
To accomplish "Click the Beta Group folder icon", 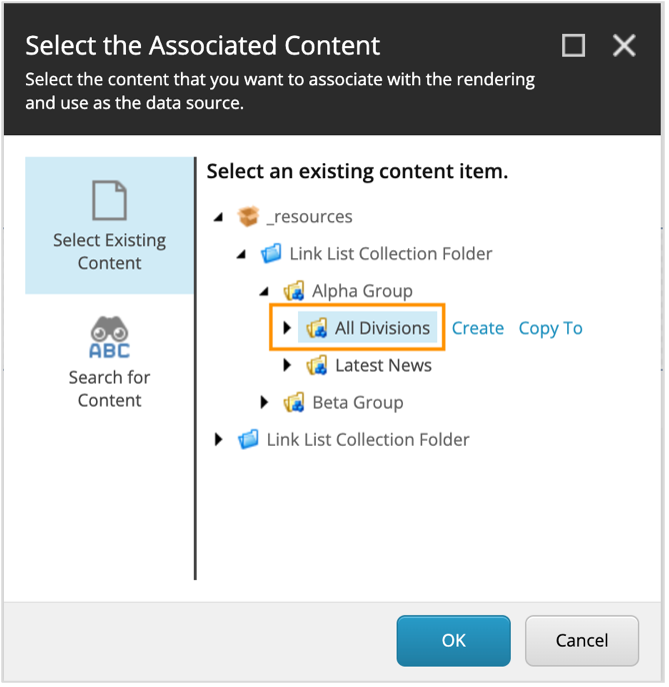I will point(294,403).
